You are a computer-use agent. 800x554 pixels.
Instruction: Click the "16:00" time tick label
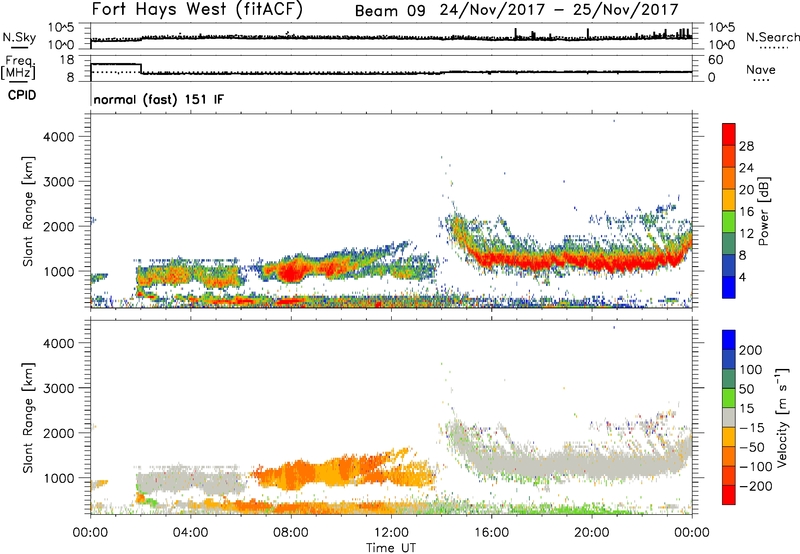click(491, 533)
